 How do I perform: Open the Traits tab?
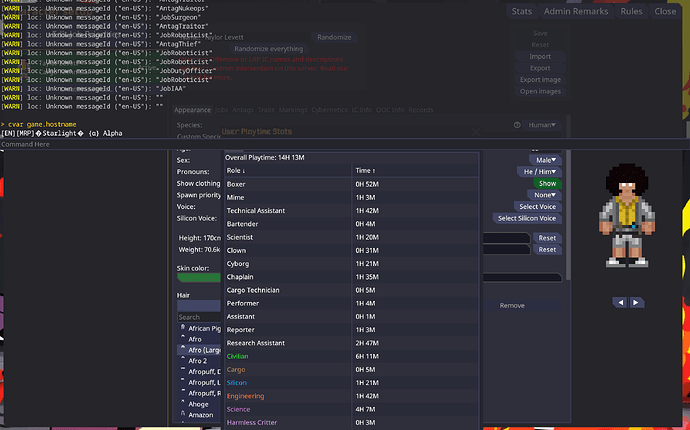[x=266, y=110]
